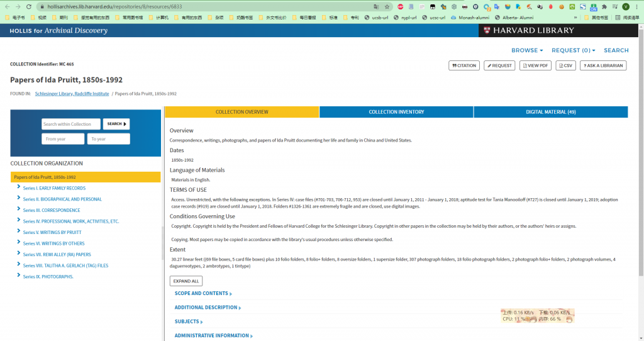Image resolution: width=644 pixels, height=341 pixels.
Task: Open the media controls playlist icon
Action: (615, 6)
